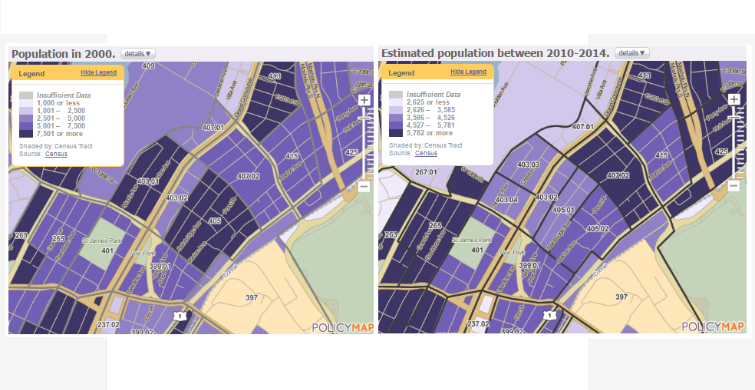This screenshot has height=390, width=755.
Task: Open details dropdown for Population in 2000
Action: click(x=138, y=53)
